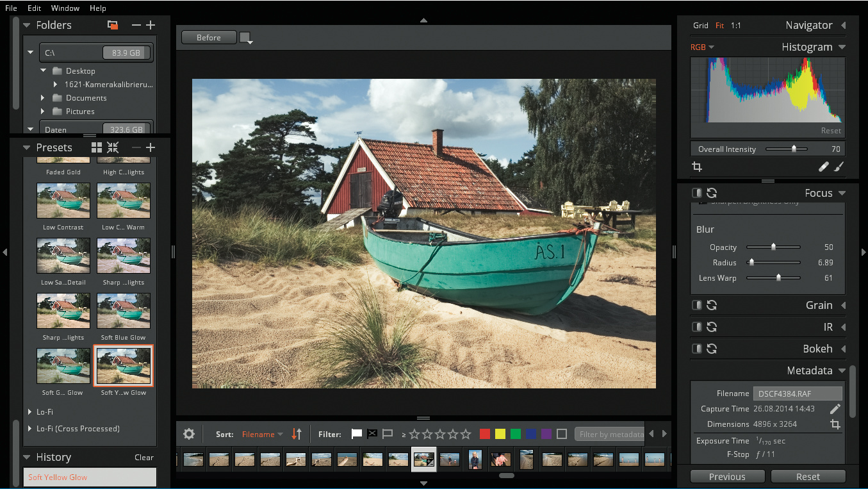Select the Soft Blue Glow preset thumbnail

click(124, 311)
